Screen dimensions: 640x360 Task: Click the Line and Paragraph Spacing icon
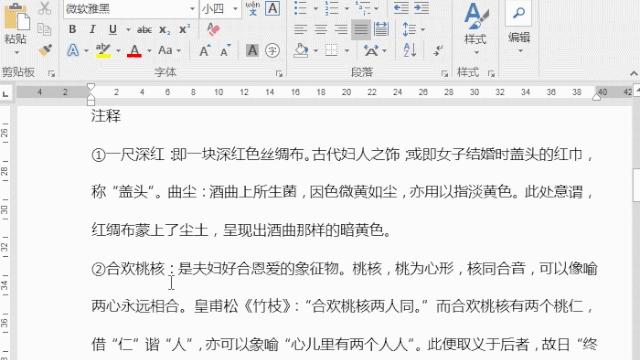pos(409,29)
